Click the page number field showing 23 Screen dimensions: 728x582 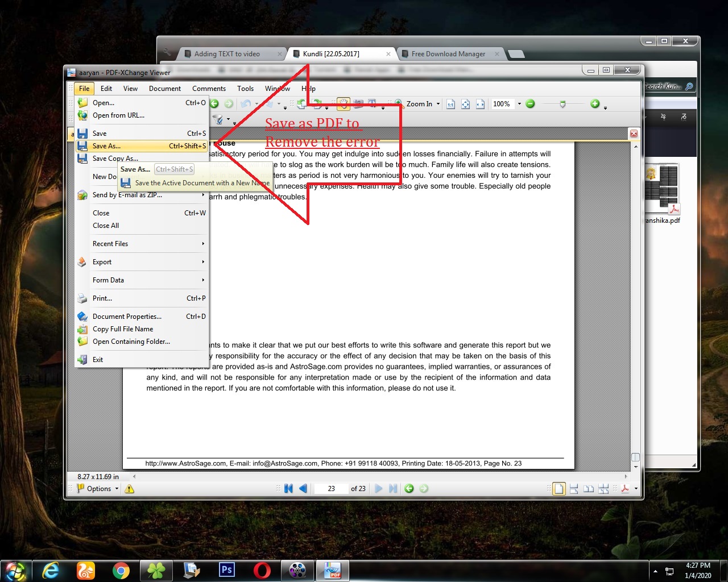pos(332,488)
